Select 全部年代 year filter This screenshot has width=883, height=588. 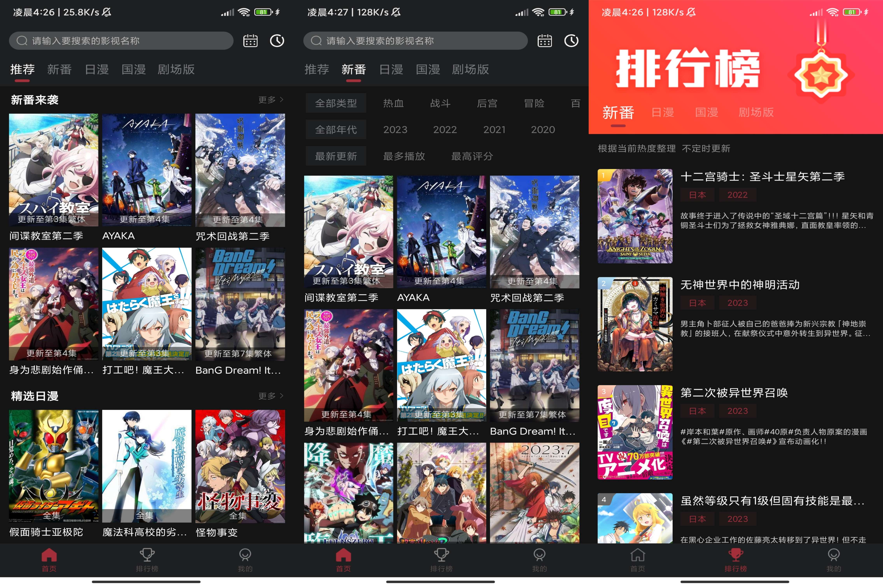pos(336,129)
